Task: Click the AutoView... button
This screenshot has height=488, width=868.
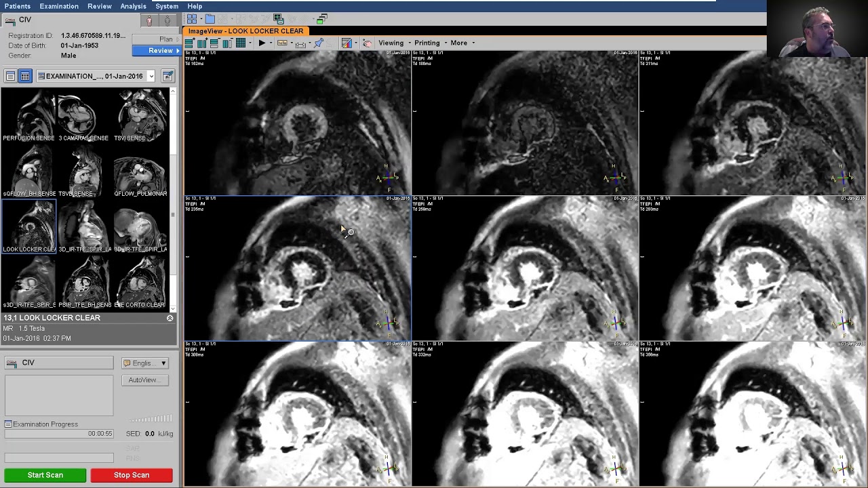Action: (144, 380)
